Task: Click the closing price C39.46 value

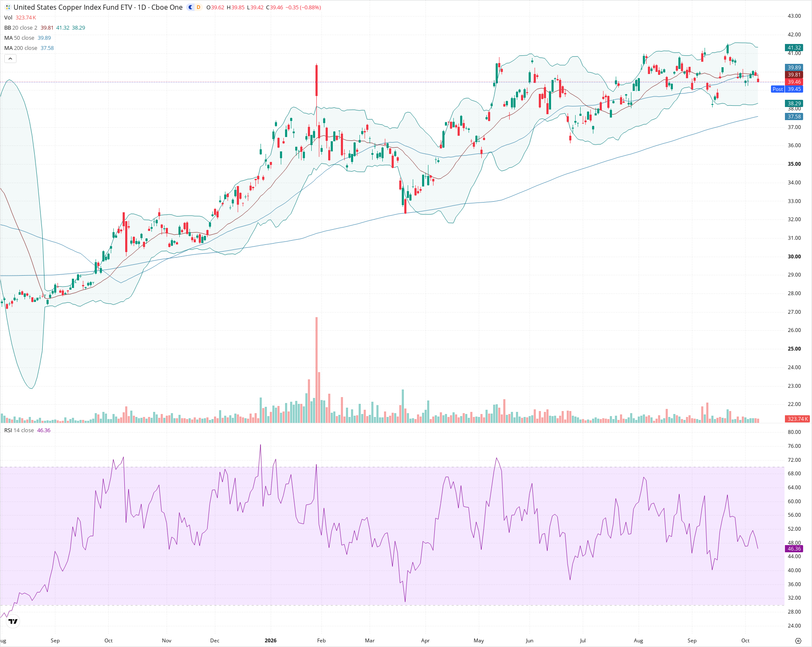Action: [x=274, y=7]
